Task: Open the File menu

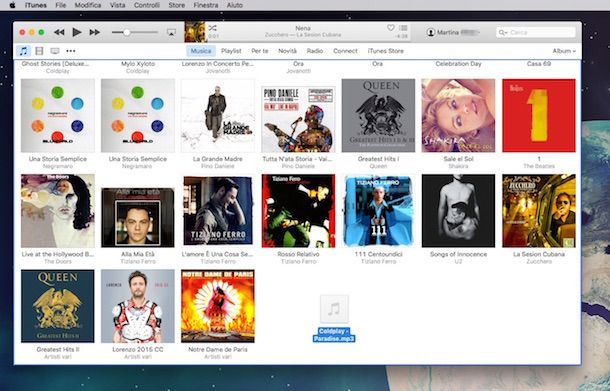Action: [x=61, y=5]
